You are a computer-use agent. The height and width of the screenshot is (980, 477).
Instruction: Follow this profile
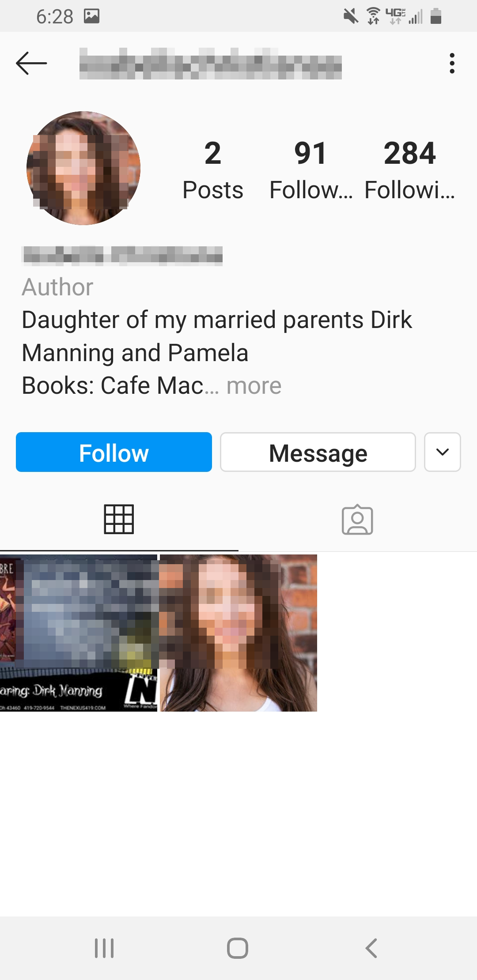coord(114,452)
